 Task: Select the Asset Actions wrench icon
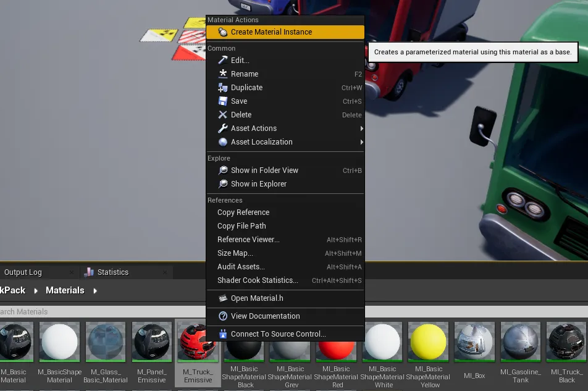223,128
